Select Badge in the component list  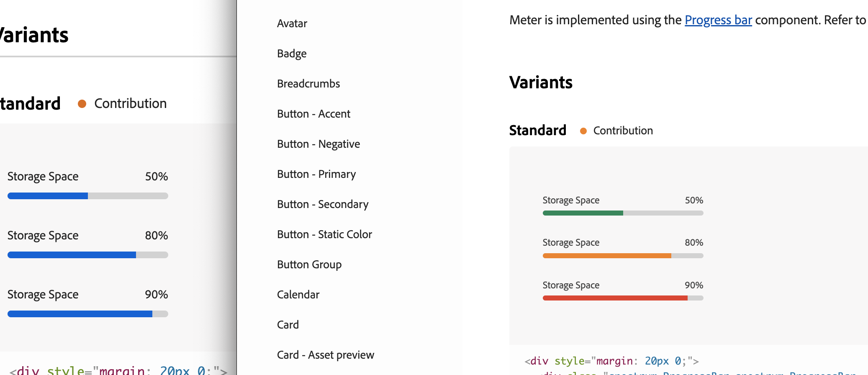tap(292, 54)
